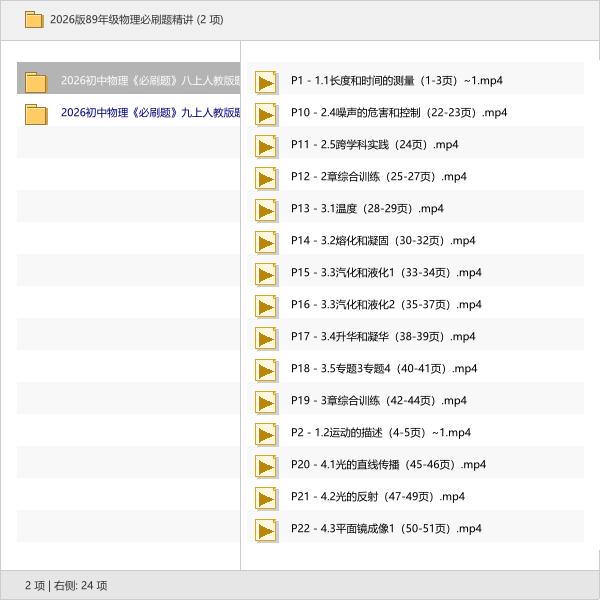The image size is (600, 600).
Task: Open file P18 - 3.5专题3专题4（40-41页）.mp4
Action: [384, 369]
